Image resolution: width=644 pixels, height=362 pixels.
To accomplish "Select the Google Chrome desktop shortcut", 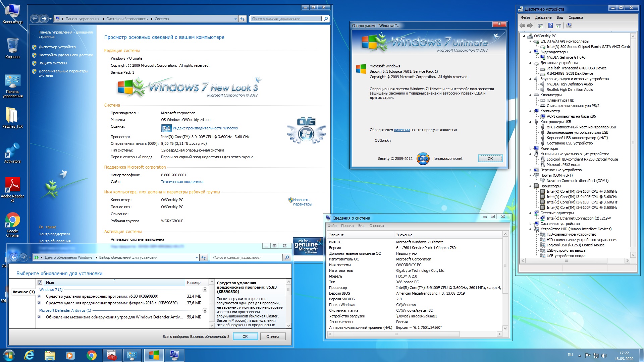I will pos(12,225).
